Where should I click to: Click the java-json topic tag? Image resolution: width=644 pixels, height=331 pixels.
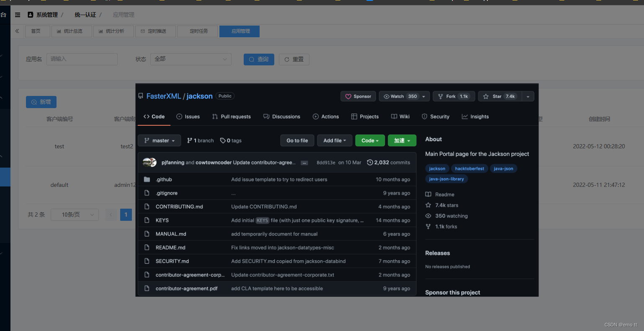coord(503,168)
